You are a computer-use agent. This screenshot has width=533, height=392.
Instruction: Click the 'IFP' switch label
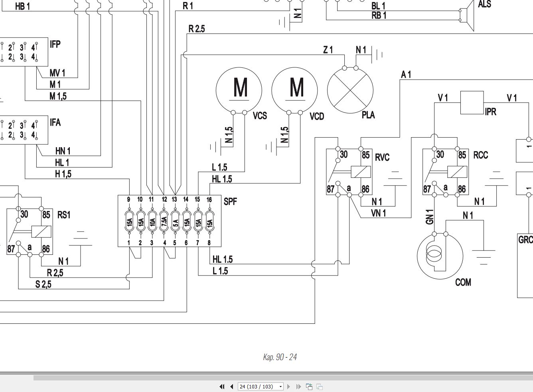55,44
